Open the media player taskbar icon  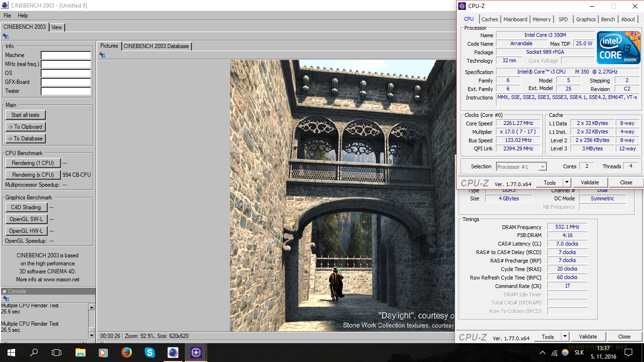(x=103, y=353)
